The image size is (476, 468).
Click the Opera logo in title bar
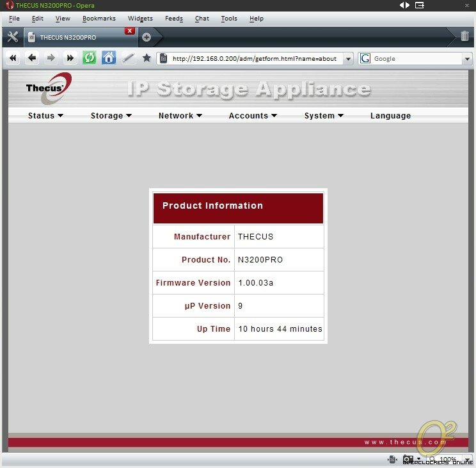tap(10, 5)
